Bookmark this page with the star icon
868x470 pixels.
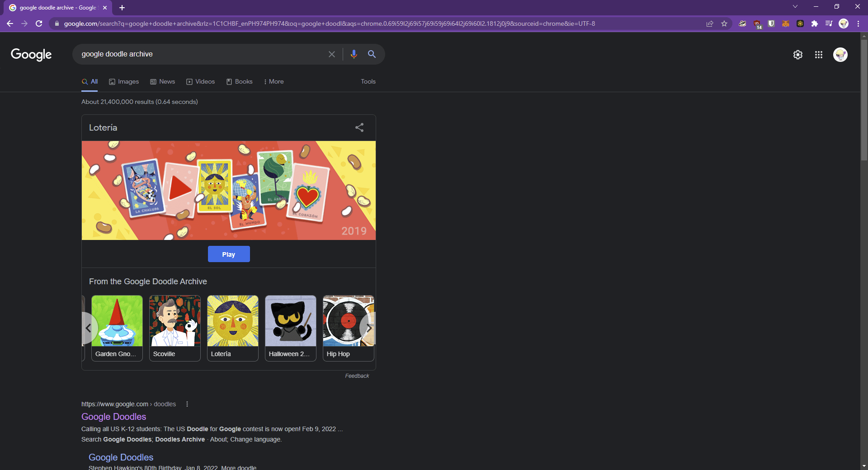pyautogui.click(x=724, y=23)
